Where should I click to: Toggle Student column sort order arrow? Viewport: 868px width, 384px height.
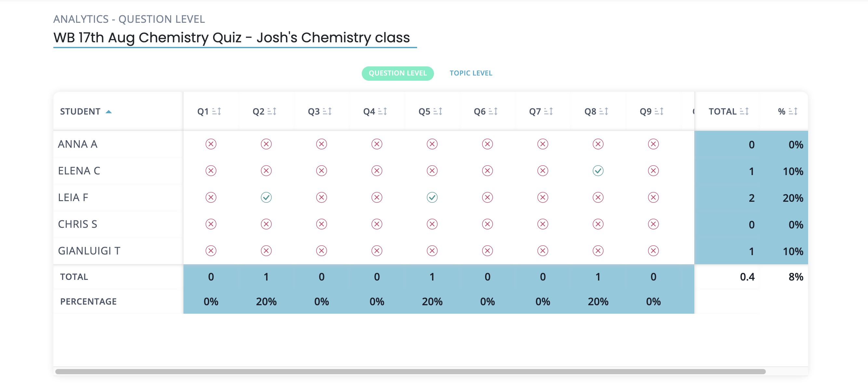[x=109, y=112]
